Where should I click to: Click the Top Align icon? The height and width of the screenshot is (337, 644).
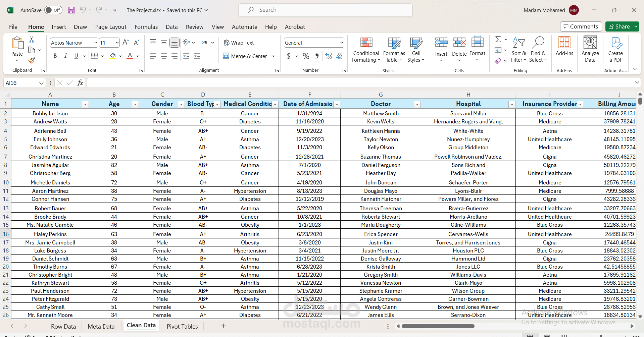click(x=153, y=42)
